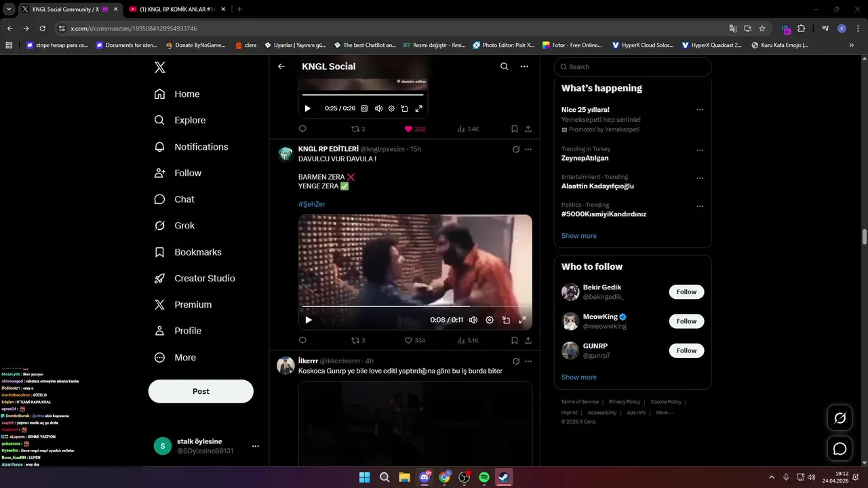Open options for ZeynepAtılgan trend
Viewport: 868px width, 488px height.
700,150
